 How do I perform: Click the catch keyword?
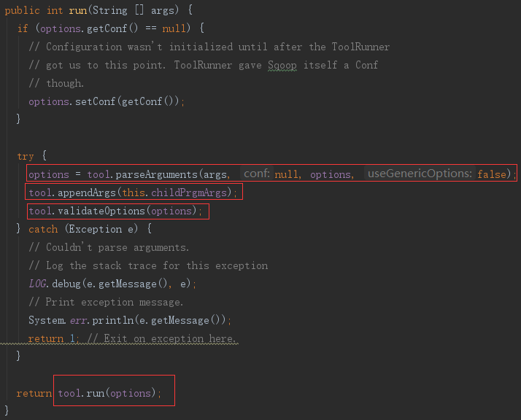click(x=43, y=229)
